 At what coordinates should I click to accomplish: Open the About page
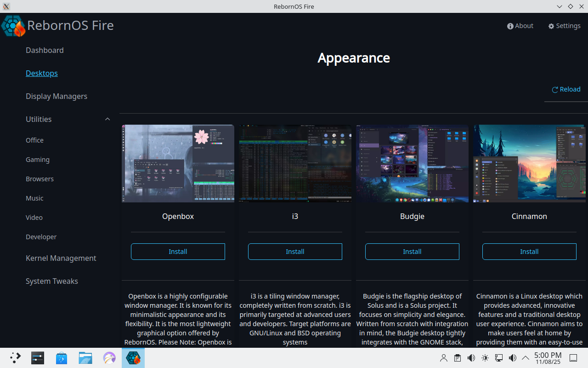(520, 26)
